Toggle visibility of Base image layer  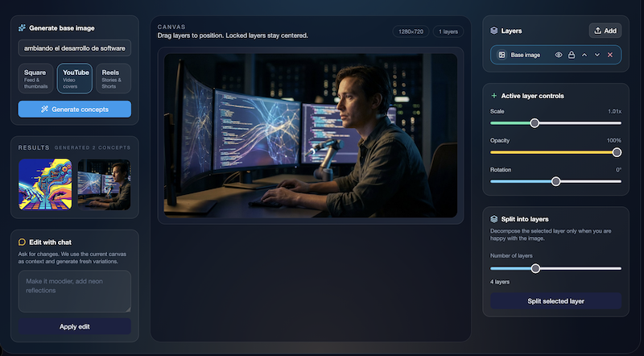pyautogui.click(x=559, y=55)
